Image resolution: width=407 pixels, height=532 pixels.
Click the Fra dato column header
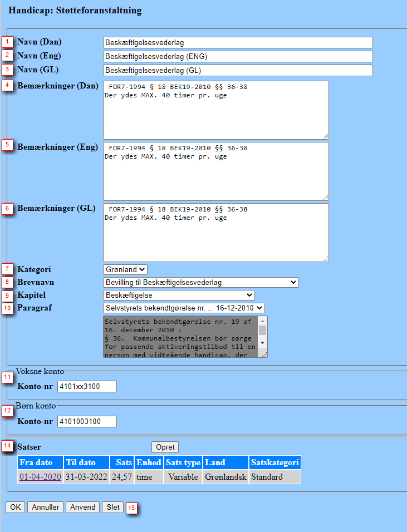point(41,463)
